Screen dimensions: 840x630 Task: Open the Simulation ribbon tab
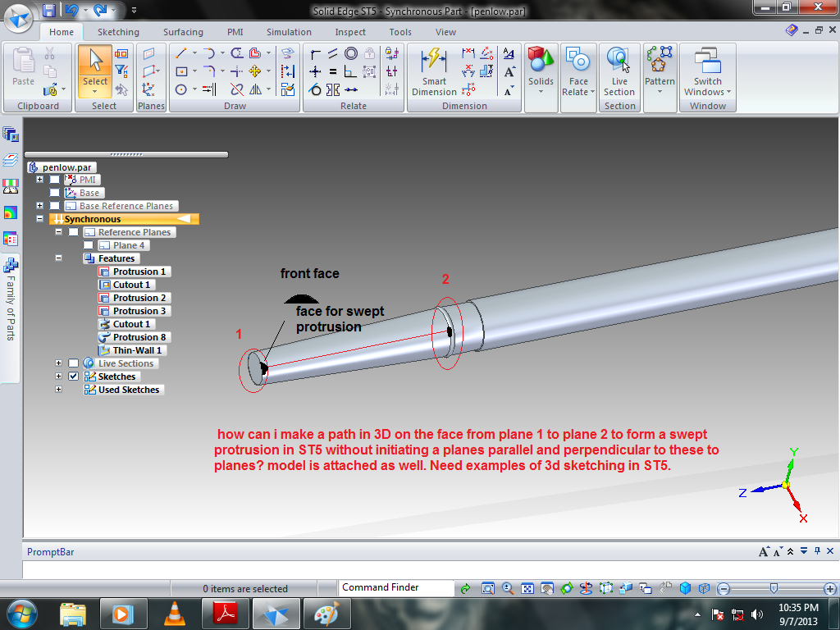pos(289,32)
